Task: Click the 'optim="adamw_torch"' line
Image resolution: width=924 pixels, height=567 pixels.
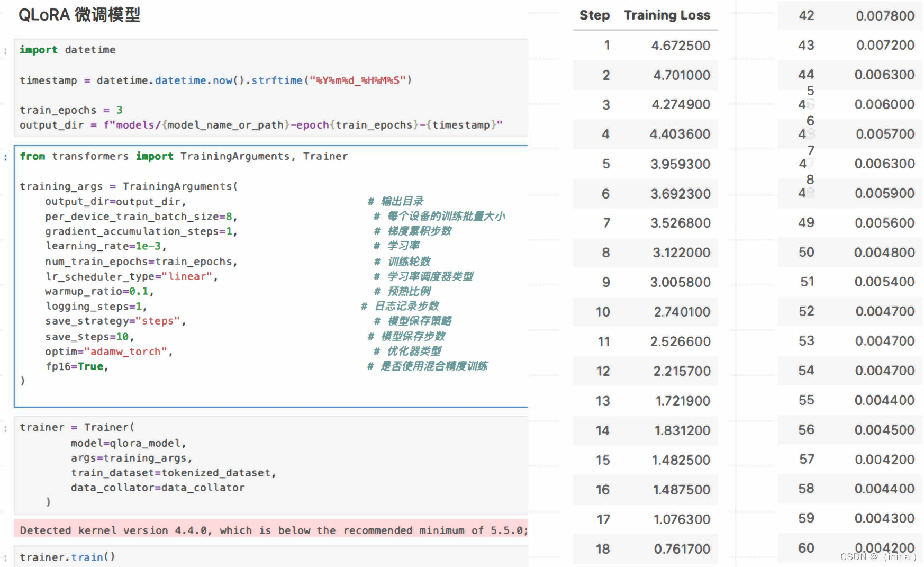Action: [x=109, y=352]
